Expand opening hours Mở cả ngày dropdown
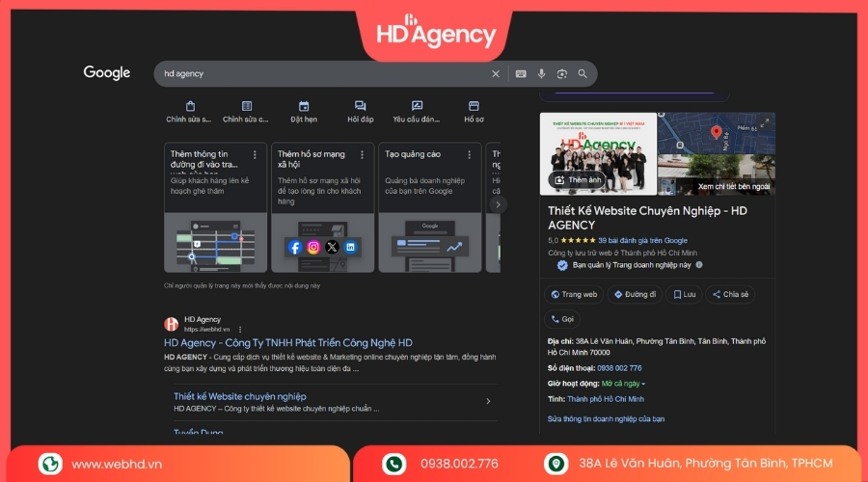Viewport: 868px width, 482px height. point(623,384)
